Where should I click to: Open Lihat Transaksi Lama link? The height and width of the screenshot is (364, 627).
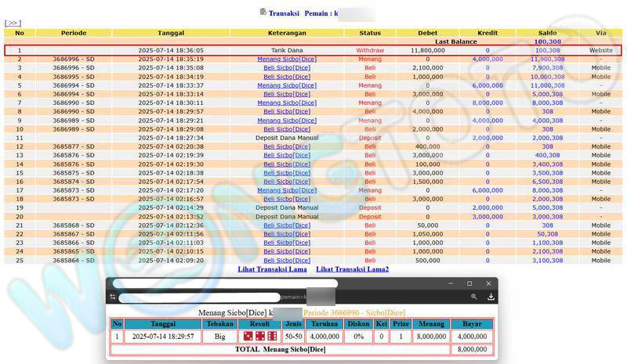(273, 269)
